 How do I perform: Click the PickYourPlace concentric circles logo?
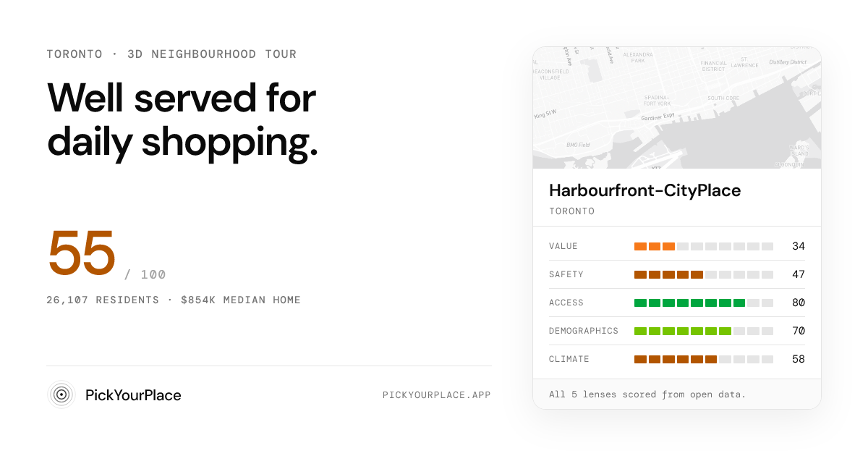click(61, 394)
